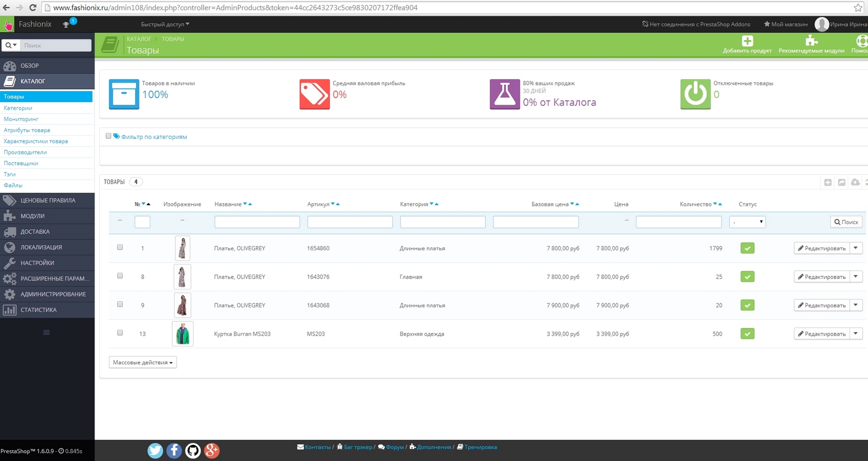This screenshot has height=461, width=868.
Task: Open the trophy notifications icon
Action: coord(66,24)
